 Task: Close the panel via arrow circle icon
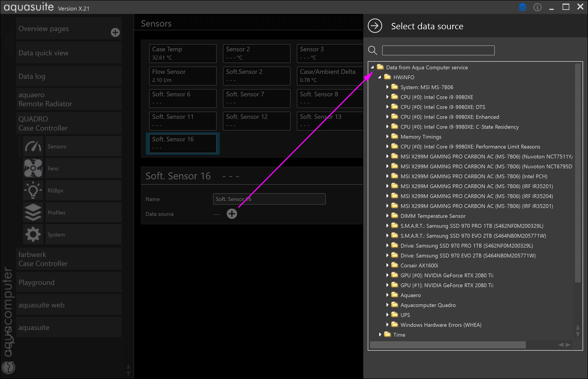(375, 26)
